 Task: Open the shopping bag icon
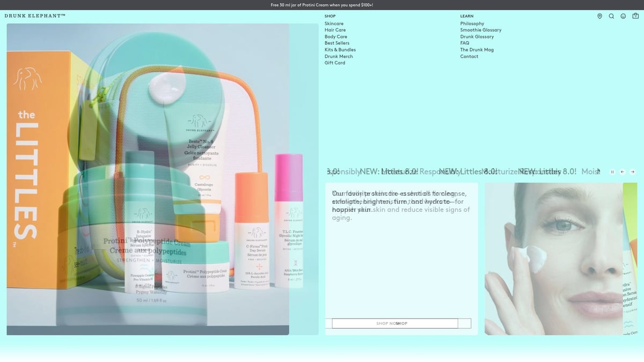point(635,16)
